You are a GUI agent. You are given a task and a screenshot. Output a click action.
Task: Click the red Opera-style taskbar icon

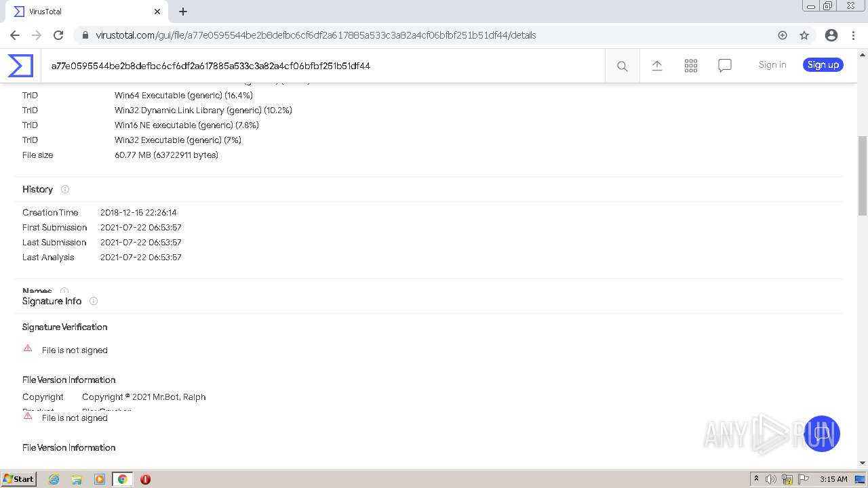145,479
